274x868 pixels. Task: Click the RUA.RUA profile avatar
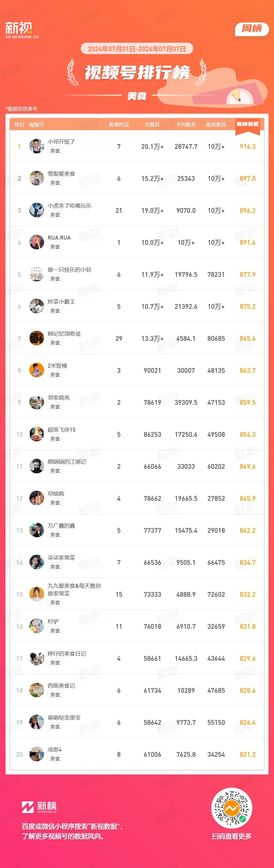click(x=37, y=242)
